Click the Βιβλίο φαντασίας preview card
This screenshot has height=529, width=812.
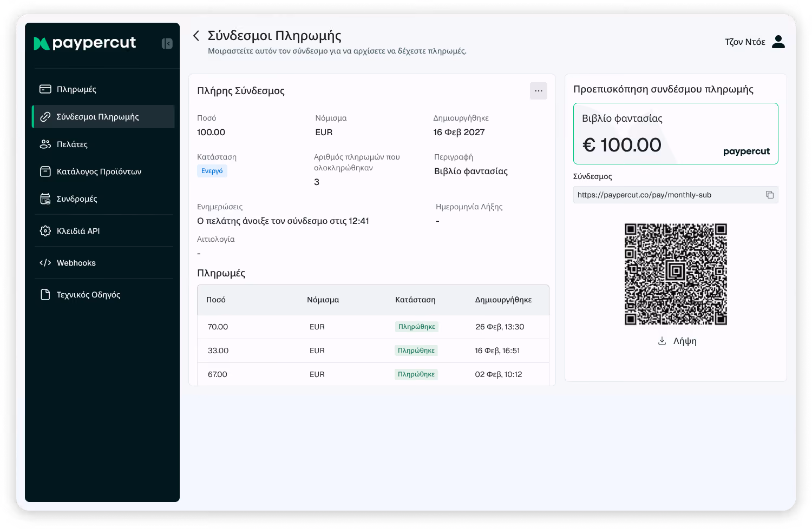point(676,134)
